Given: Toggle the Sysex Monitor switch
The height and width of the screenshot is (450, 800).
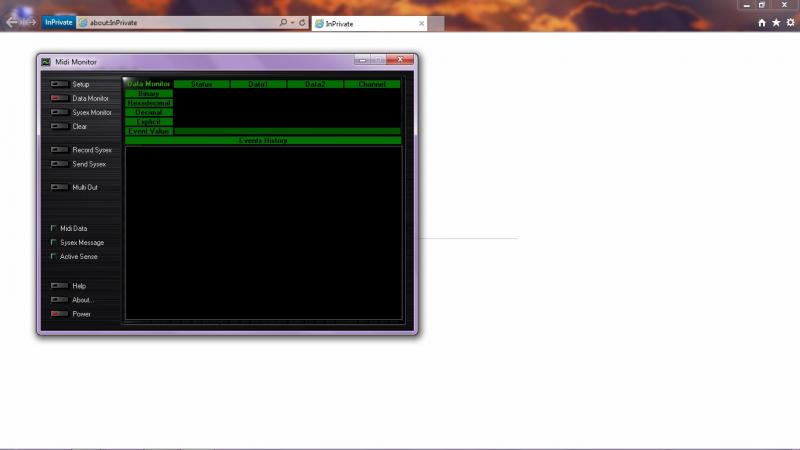Looking at the screenshot, I should click(x=59, y=112).
